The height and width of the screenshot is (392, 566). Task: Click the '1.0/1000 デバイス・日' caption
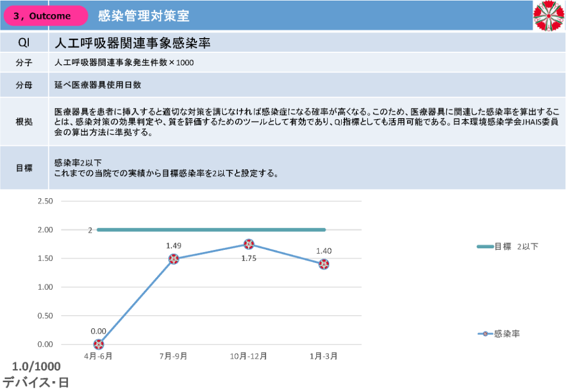36,375
